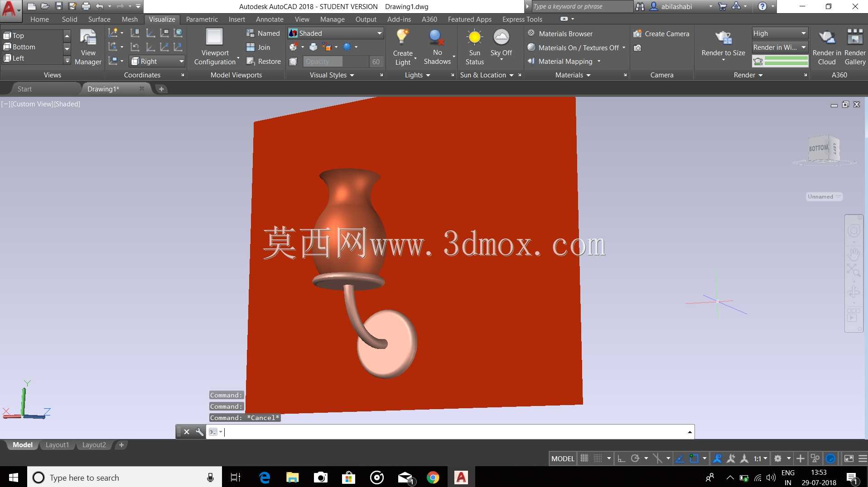Viewport: 868px width, 487px height.
Task: Toggle object snap tracking
Action: pyautogui.click(x=680, y=458)
